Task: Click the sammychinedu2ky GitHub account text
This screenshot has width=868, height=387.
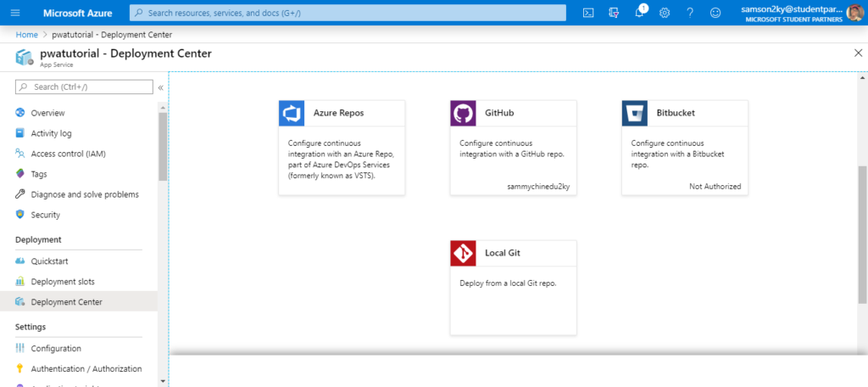Action: tap(538, 187)
